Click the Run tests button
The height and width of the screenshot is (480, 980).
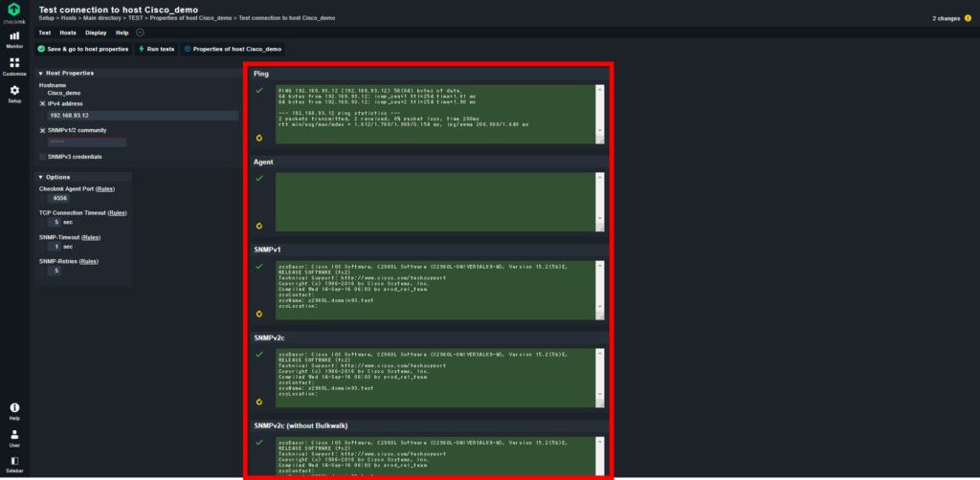coord(156,49)
